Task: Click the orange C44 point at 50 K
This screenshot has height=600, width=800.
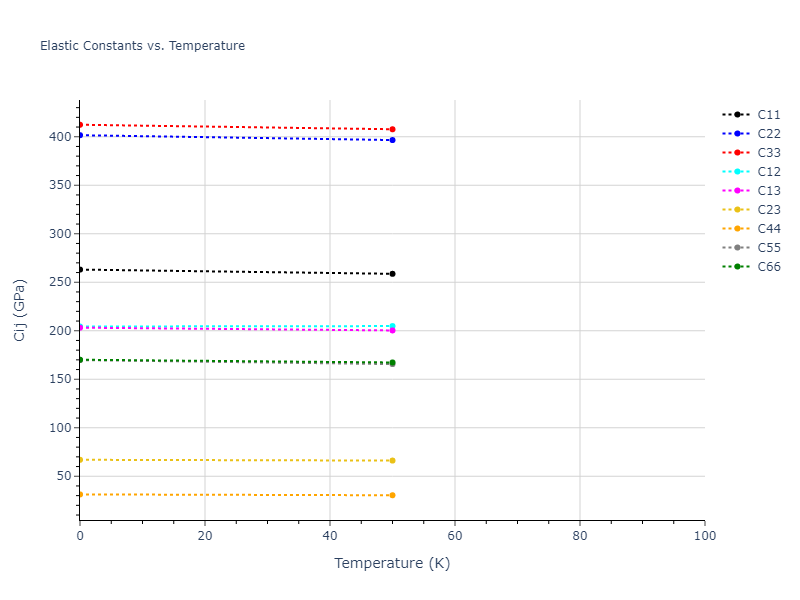Action: pyautogui.click(x=392, y=495)
